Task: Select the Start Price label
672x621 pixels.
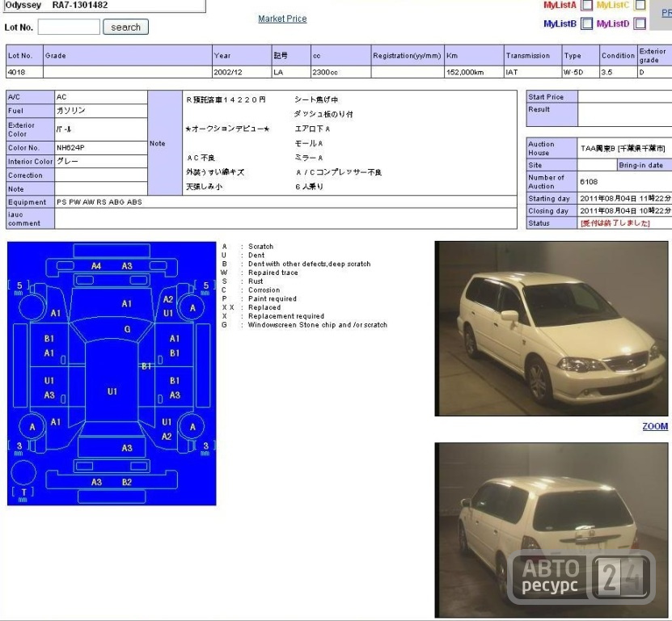Action: (x=552, y=97)
